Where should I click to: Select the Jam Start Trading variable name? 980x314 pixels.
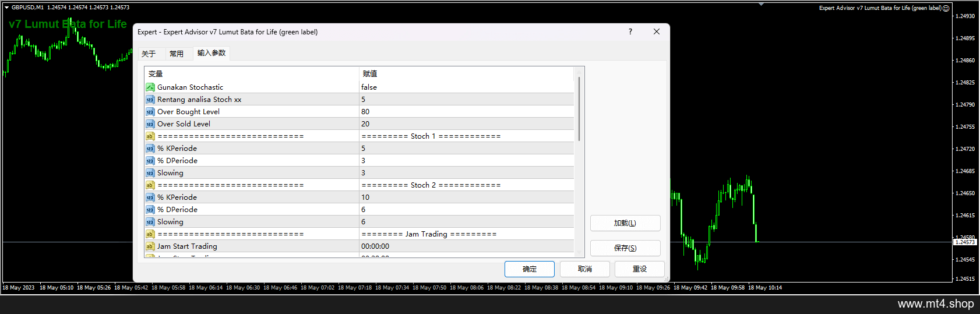[x=187, y=246]
